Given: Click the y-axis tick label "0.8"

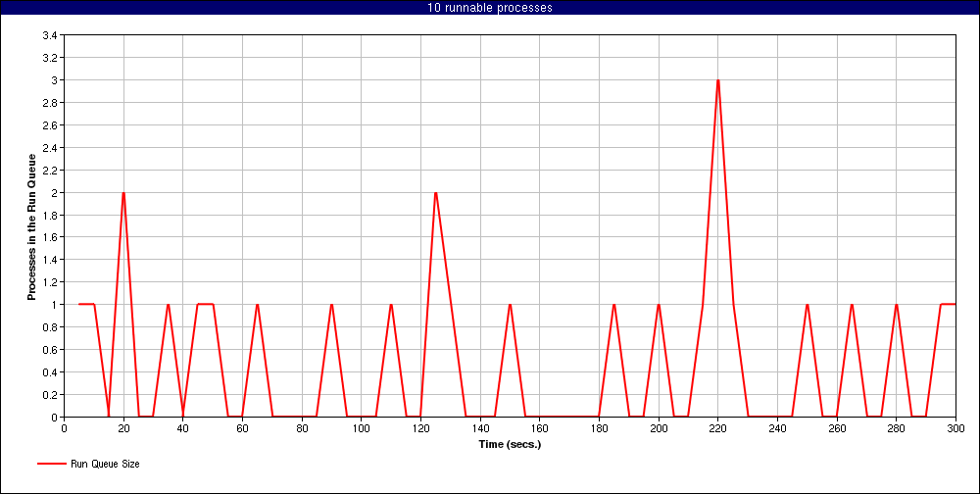Looking at the screenshot, I should pos(49,327).
